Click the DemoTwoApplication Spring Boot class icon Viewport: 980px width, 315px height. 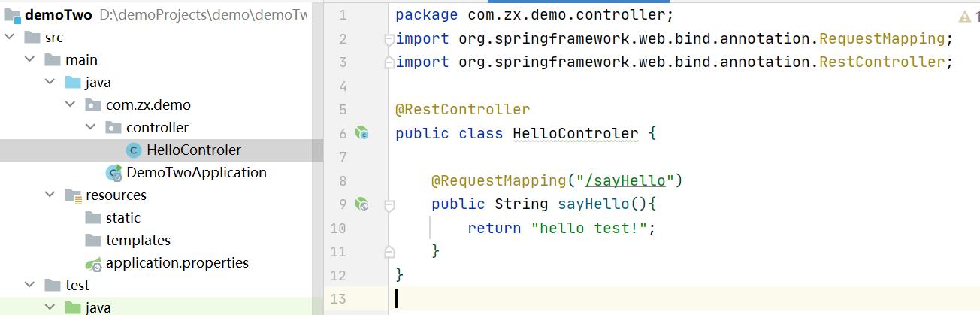point(114,173)
